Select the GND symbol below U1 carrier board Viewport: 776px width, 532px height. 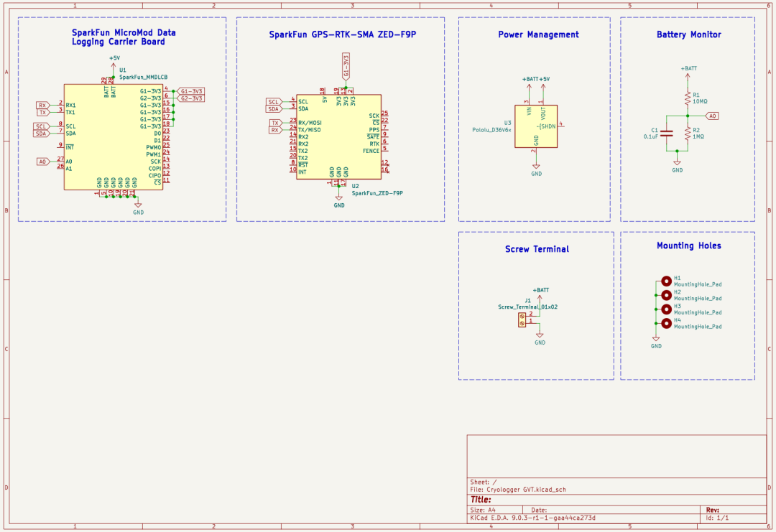(x=138, y=207)
